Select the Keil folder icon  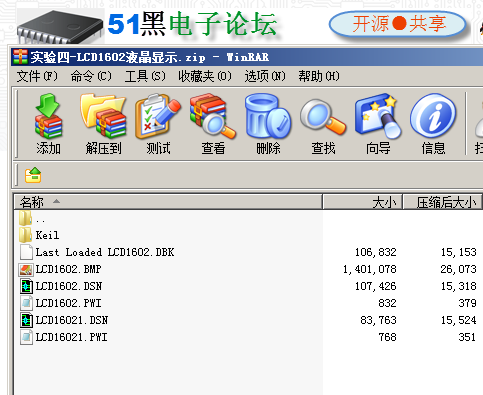tap(26, 235)
